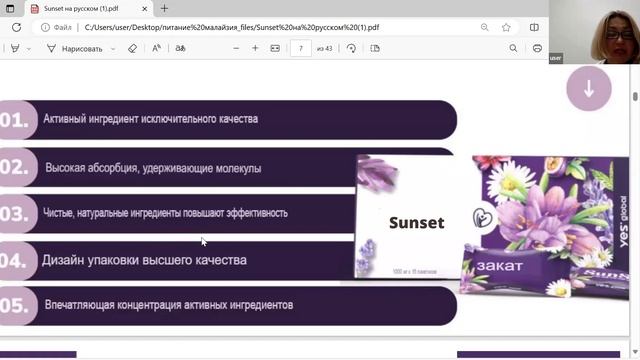
Task: Switch the page view layout
Action: pyautogui.click(x=375, y=49)
